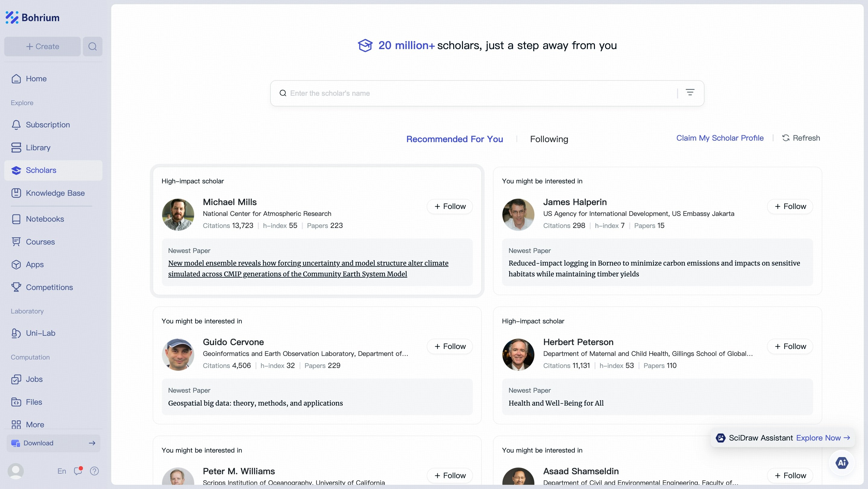Switch language via En button
This screenshot has width=868, height=489.
pyautogui.click(x=62, y=471)
